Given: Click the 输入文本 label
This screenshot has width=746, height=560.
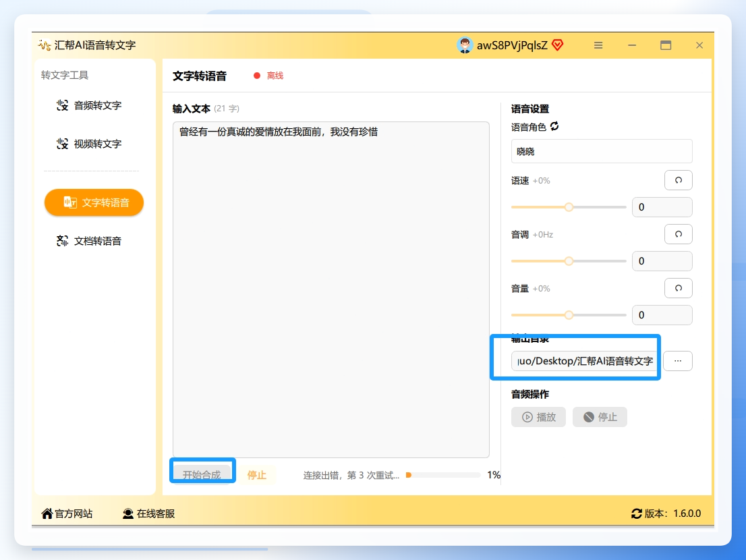Looking at the screenshot, I should (192, 109).
